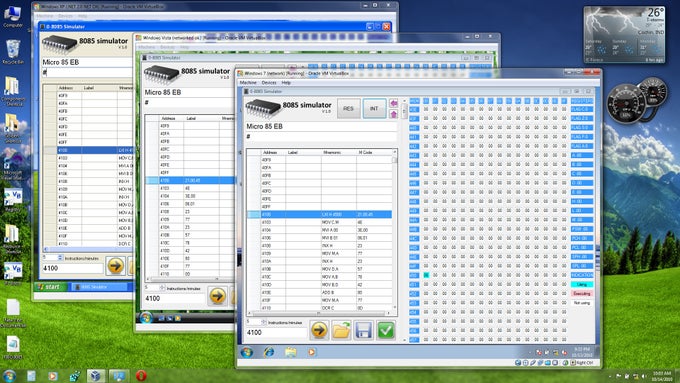Click the Windows 7 guest Start orb
The image size is (680, 383).
[x=247, y=352]
